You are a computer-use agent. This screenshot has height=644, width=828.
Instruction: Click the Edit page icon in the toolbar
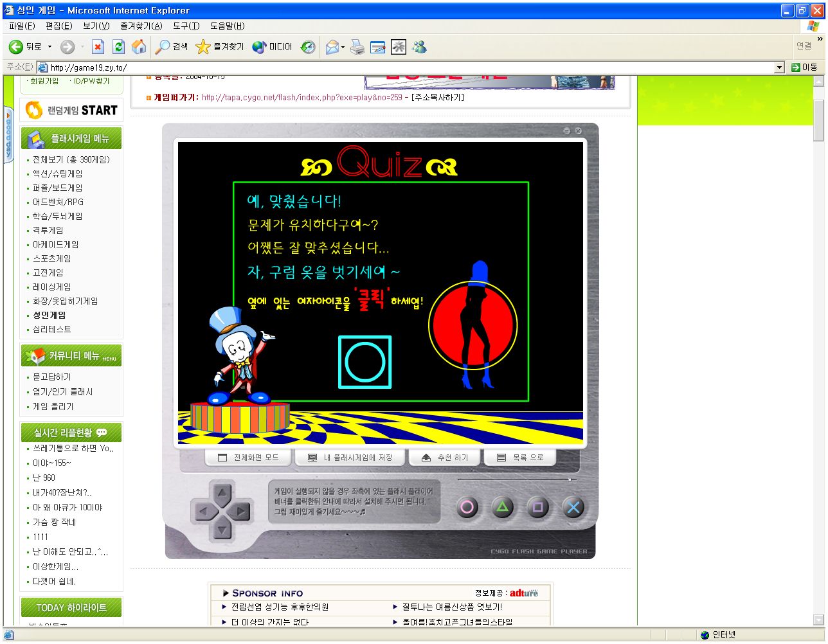click(x=378, y=47)
